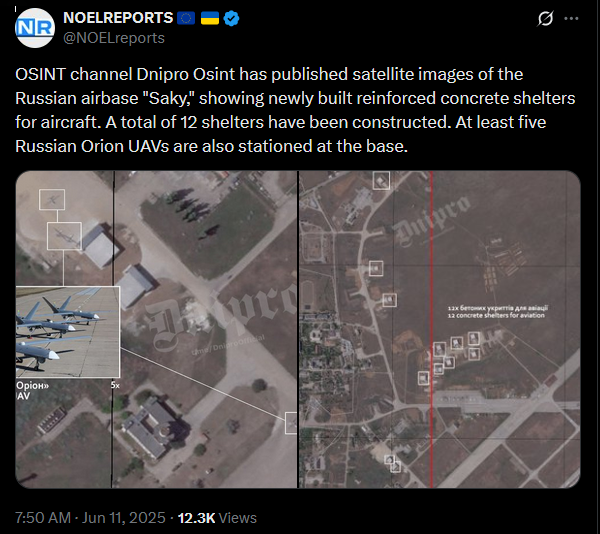
Task: Click the second white box marking a UAV
Action: 64,236
